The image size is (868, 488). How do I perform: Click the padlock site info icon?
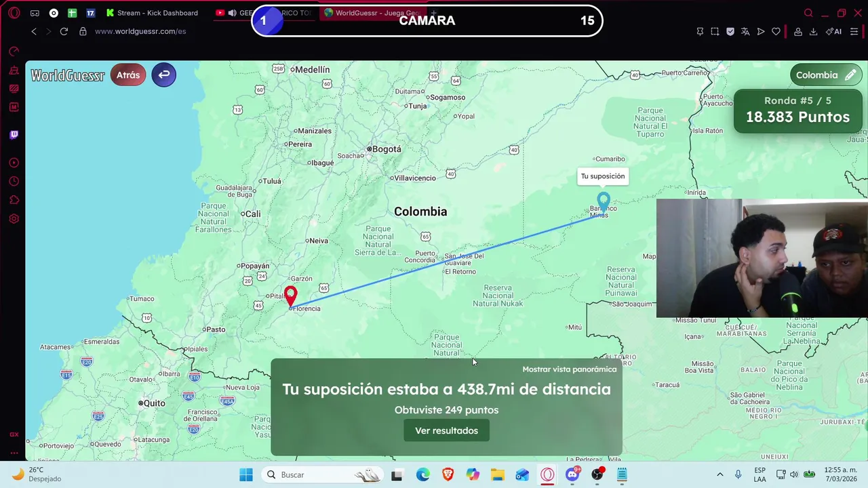(83, 31)
